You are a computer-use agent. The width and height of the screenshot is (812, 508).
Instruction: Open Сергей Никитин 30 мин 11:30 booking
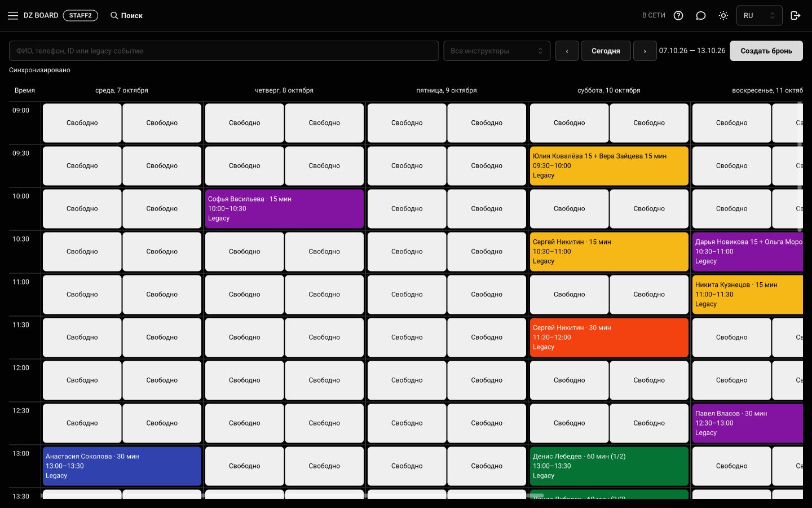(x=609, y=338)
